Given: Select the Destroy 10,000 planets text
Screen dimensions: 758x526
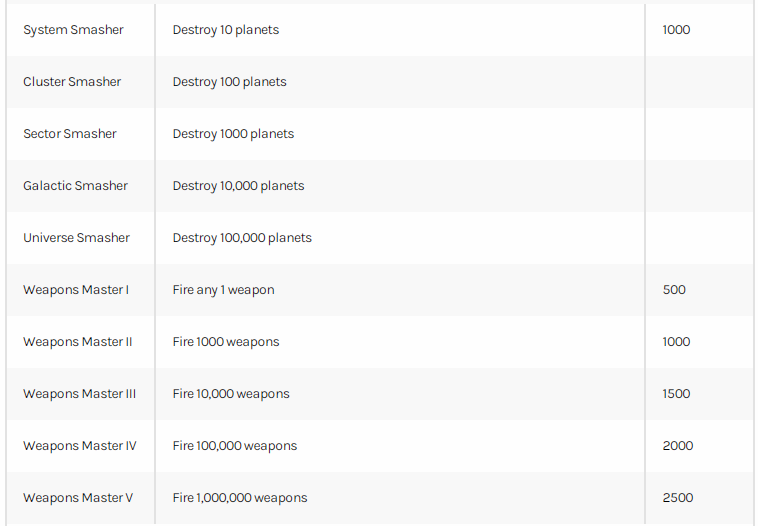Looking at the screenshot, I should click(x=238, y=186).
